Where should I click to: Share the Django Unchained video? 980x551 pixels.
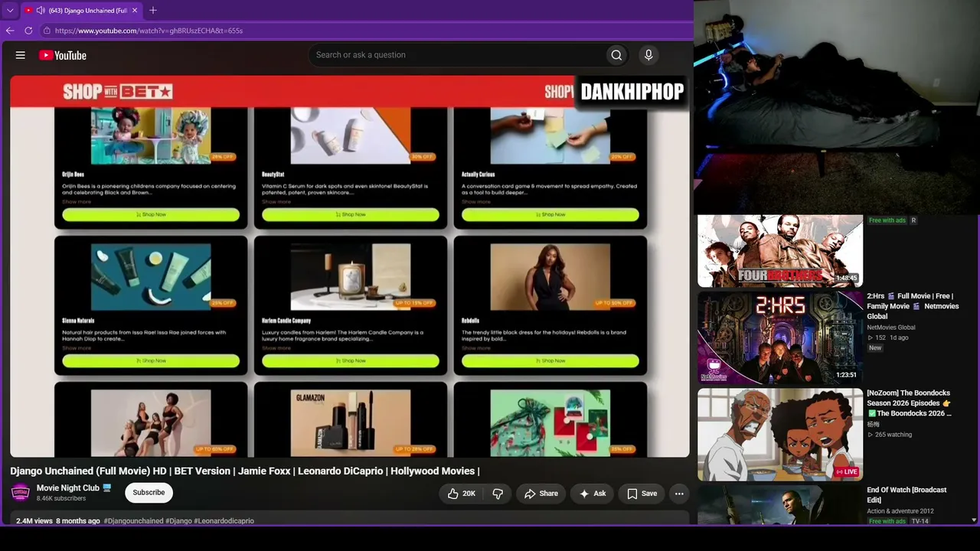[541, 494]
